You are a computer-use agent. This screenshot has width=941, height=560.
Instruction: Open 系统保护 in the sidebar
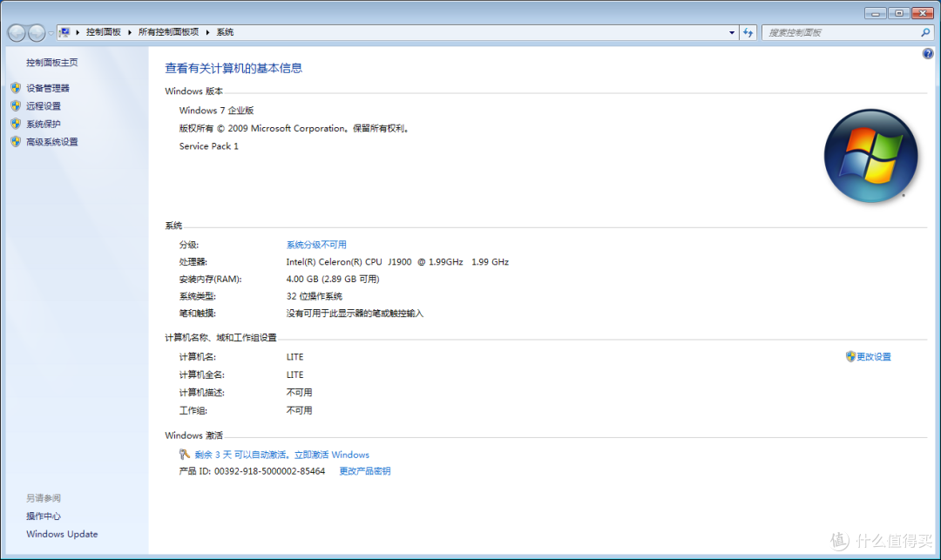coord(44,124)
